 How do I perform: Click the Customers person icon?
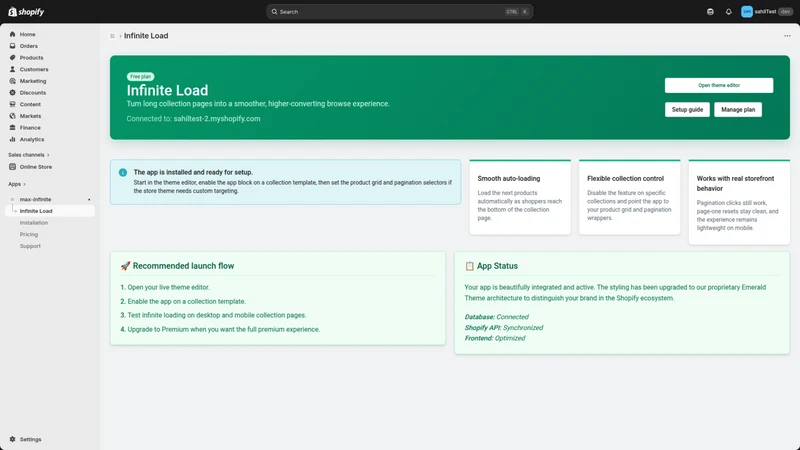[12, 69]
